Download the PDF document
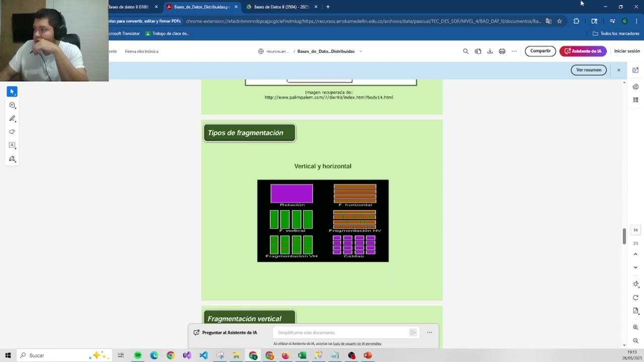Viewport: 644px width, 362px height. (x=490, y=51)
